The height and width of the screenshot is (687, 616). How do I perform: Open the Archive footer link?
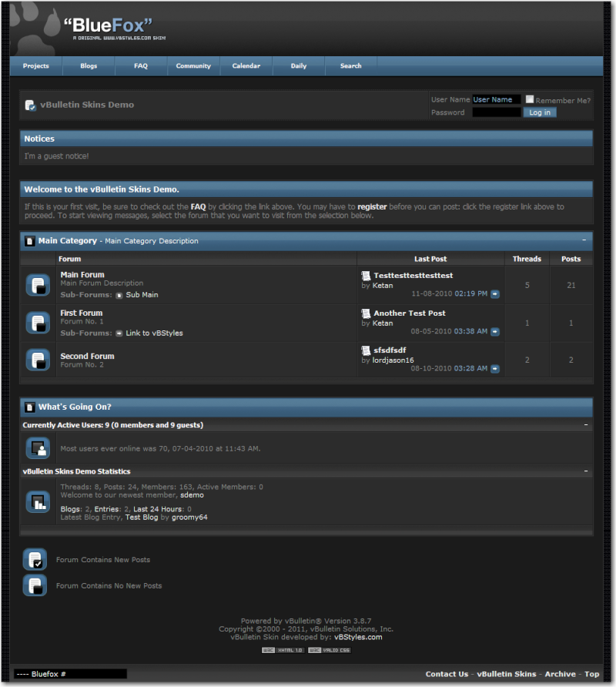[x=560, y=675]
